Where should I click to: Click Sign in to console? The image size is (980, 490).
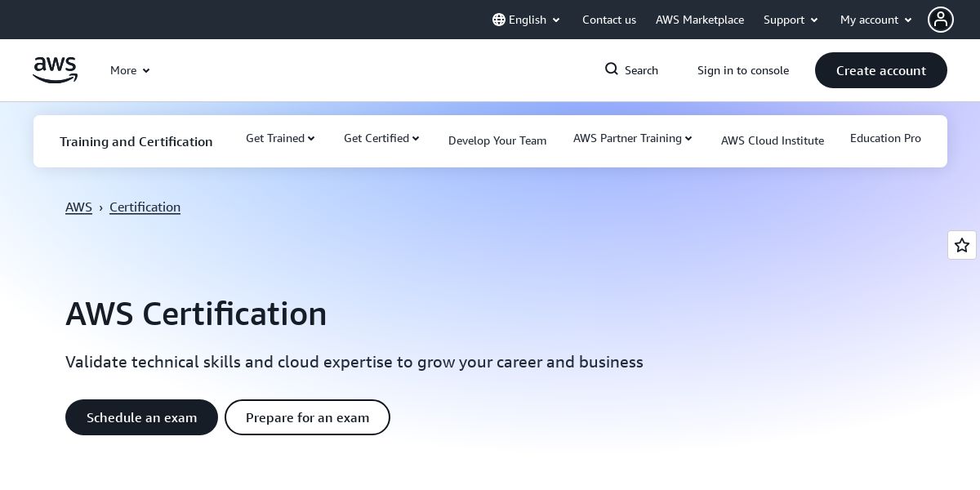(x=743, y=70)
